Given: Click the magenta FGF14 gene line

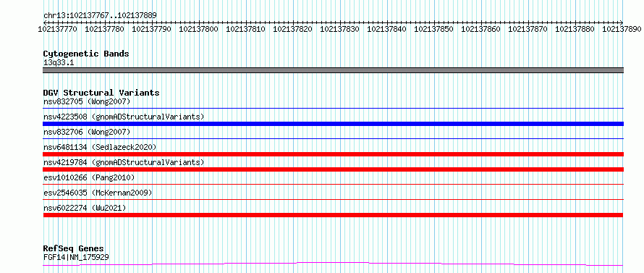Looking at the screenshot, I should 333,264.
